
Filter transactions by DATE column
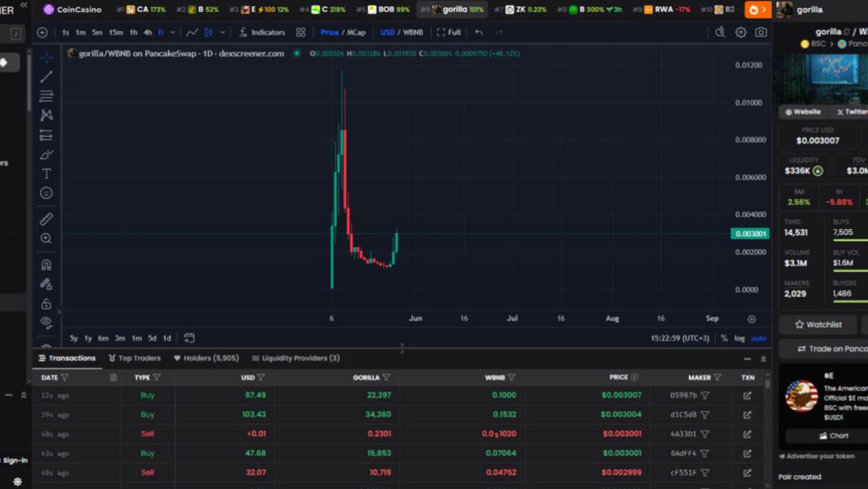[65, 378]
